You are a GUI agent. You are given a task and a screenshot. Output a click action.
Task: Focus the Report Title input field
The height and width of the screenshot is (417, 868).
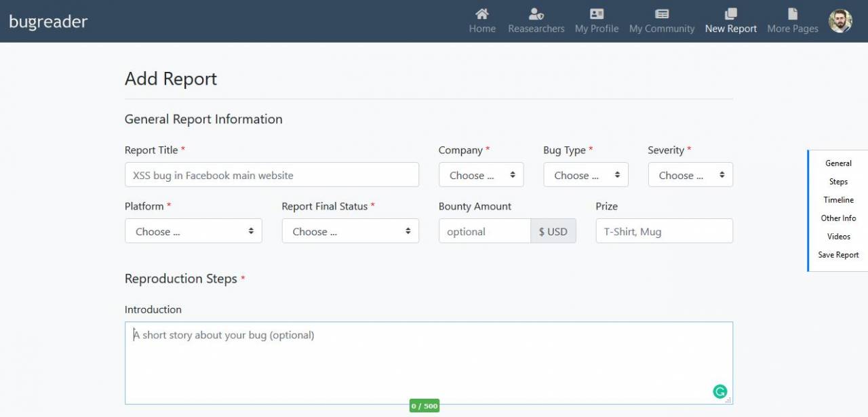pyautogui.click(x=271, y=175)
